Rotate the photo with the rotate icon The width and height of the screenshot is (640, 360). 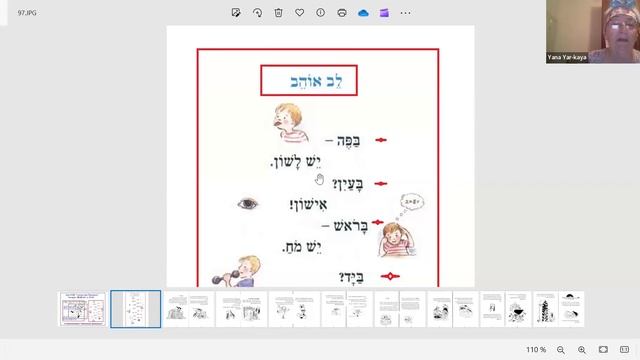257,13
